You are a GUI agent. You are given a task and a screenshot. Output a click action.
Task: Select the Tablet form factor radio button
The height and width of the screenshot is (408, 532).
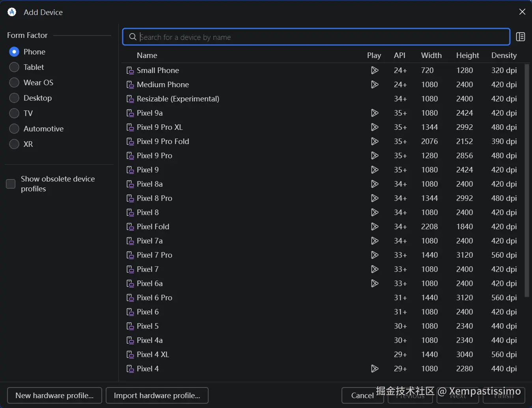[14, 67]
